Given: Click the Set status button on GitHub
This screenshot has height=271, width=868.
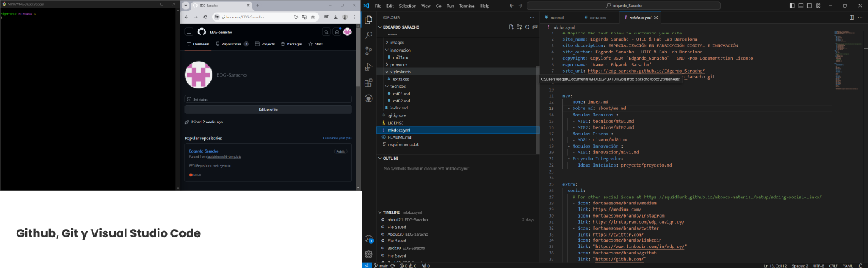Looking at the screenshot, I should 268,99.
